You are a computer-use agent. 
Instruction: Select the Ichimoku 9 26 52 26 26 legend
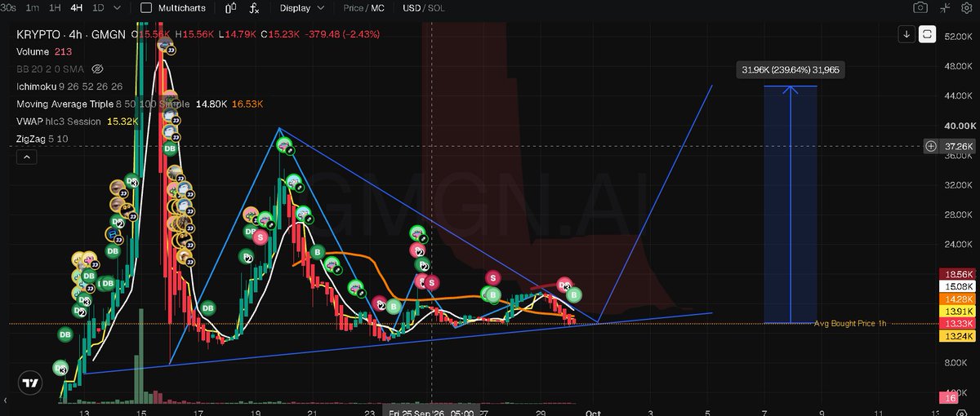click(69, 86)
